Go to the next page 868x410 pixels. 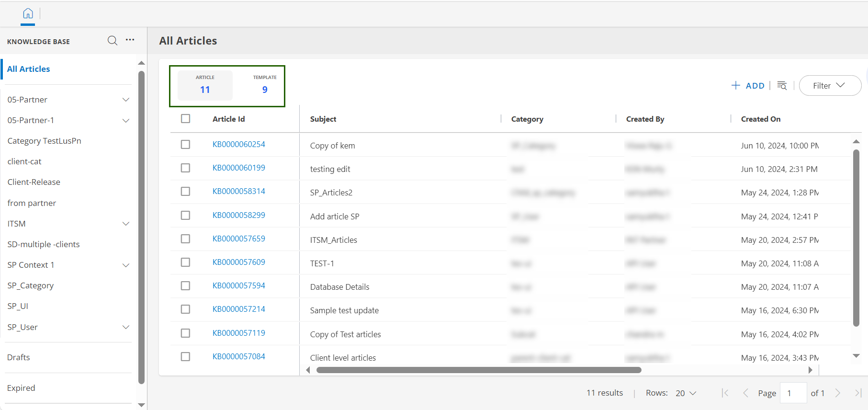pos(838,393)
